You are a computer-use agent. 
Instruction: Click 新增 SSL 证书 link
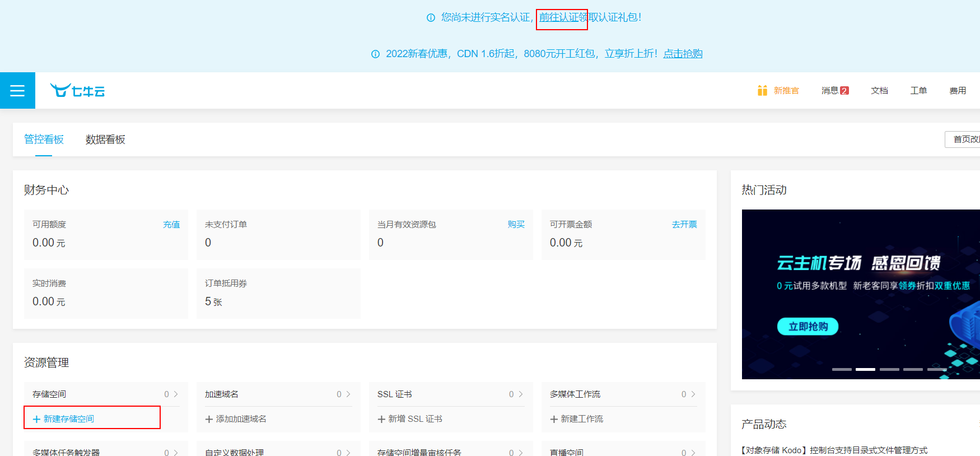point(416,419)
